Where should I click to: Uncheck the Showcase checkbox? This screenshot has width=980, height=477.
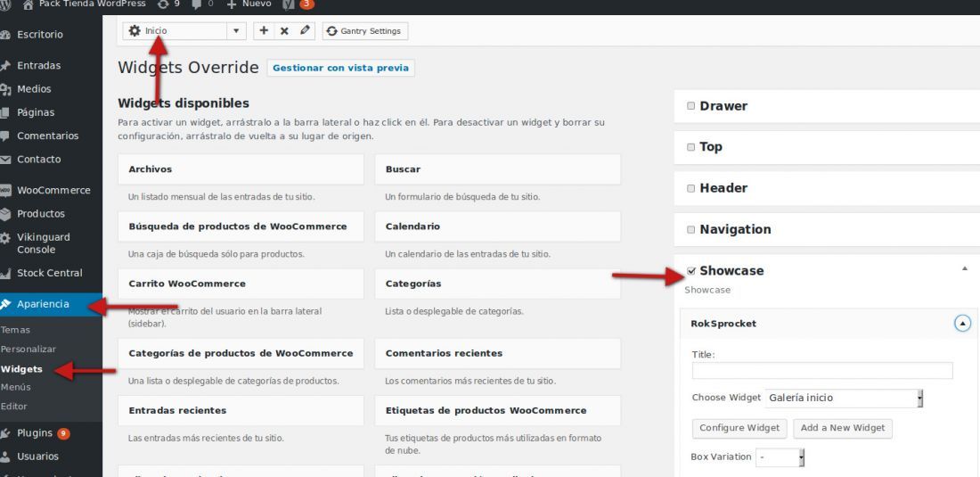click(x=690, y=271)
